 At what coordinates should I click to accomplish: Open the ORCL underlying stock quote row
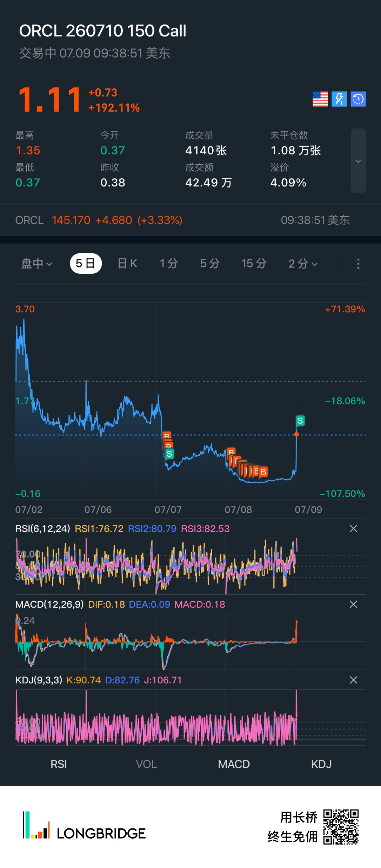coord(190,220)
